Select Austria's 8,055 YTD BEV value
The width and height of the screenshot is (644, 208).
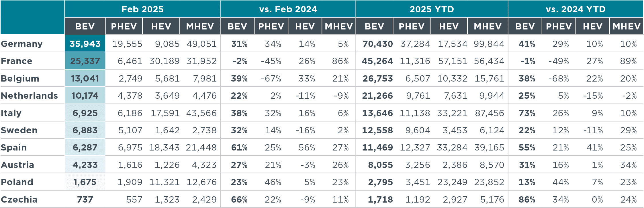(x=380, y=165)
